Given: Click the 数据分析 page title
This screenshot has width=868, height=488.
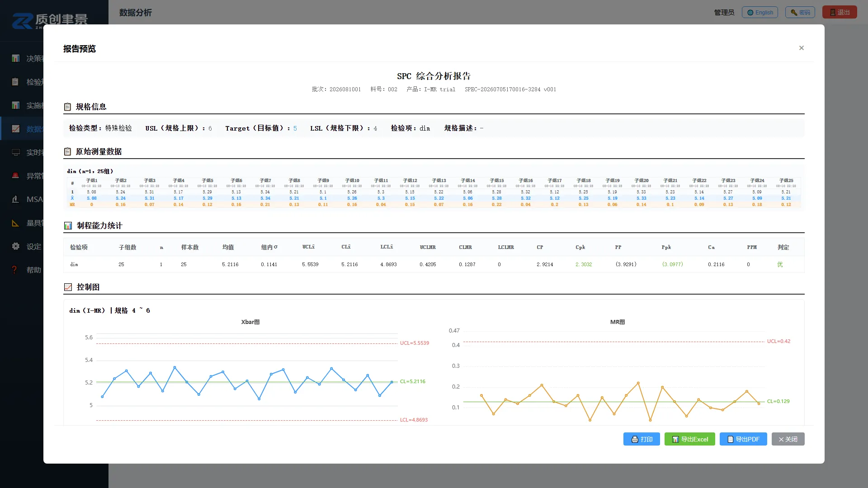Looking at the screenshot, I should [136, 13].
